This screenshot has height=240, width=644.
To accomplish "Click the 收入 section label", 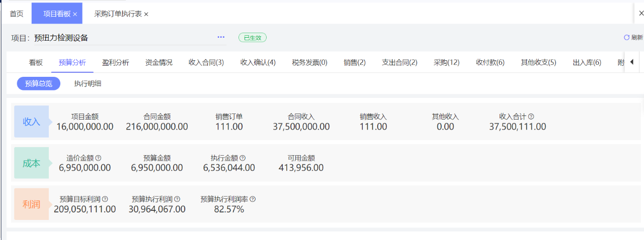I will tap(31, 122).
